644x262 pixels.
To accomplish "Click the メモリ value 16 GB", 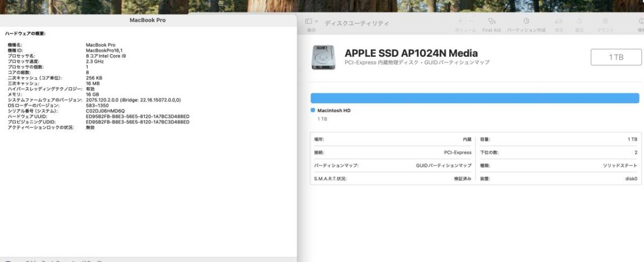I will (92, 94).
